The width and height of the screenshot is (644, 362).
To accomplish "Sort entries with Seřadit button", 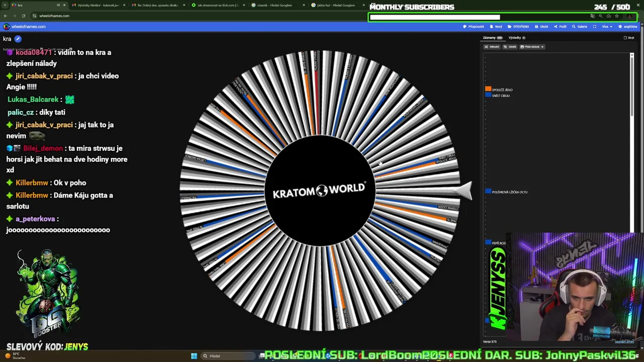I will [x=510, y=47].
